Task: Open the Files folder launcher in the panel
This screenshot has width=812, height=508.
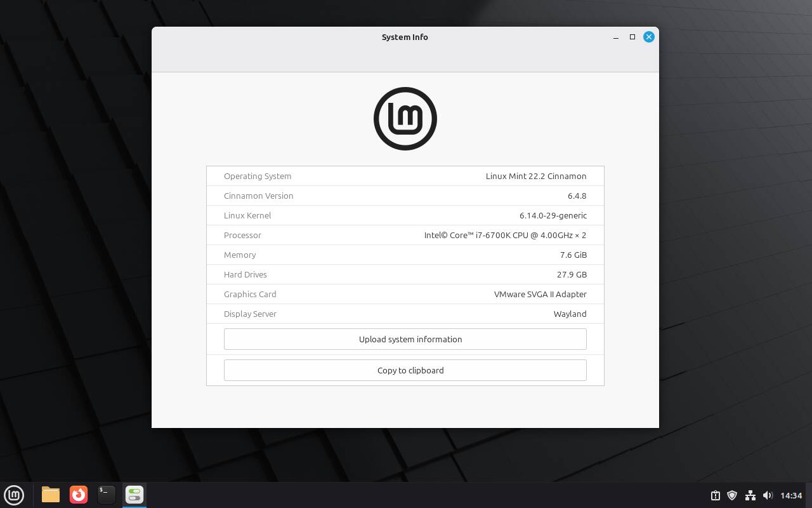Action: 51,495
